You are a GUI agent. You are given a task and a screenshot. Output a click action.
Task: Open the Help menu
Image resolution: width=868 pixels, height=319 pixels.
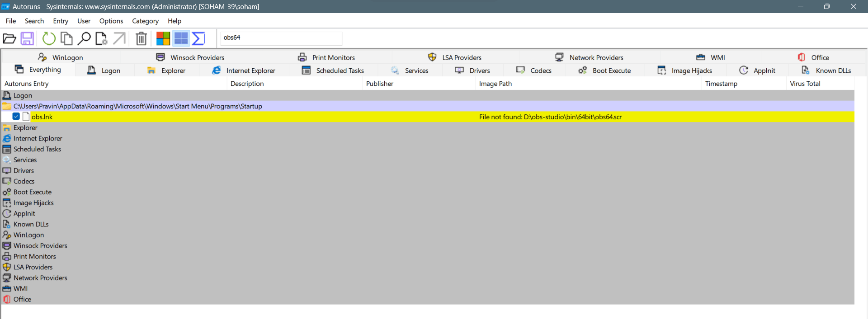tap(175, 21)
